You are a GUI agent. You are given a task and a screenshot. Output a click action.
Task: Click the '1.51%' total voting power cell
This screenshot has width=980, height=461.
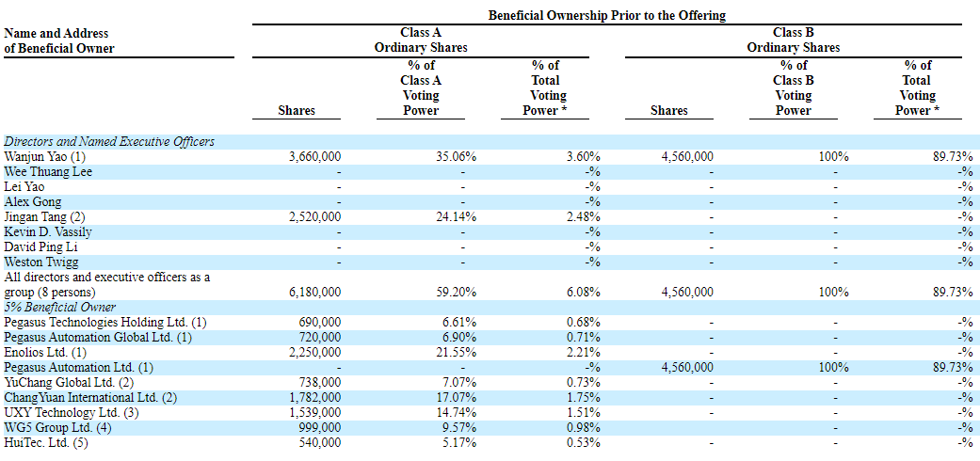(583, 412)
